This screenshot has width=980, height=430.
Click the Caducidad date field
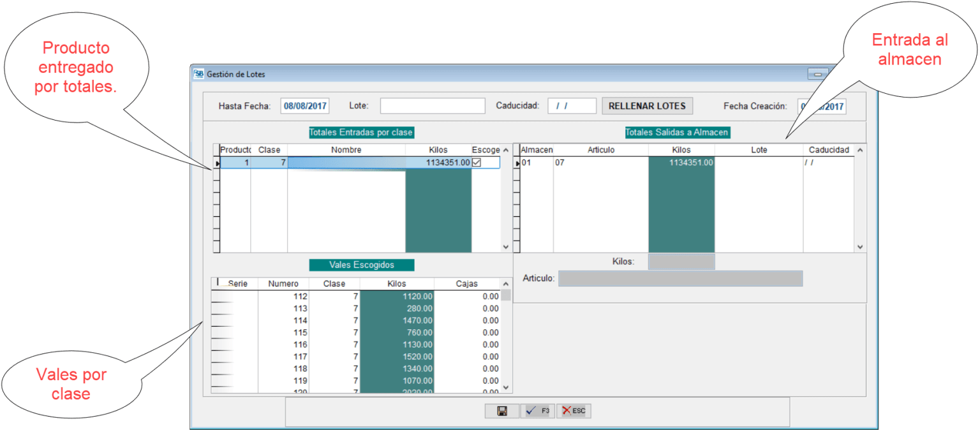click(572, 106)
